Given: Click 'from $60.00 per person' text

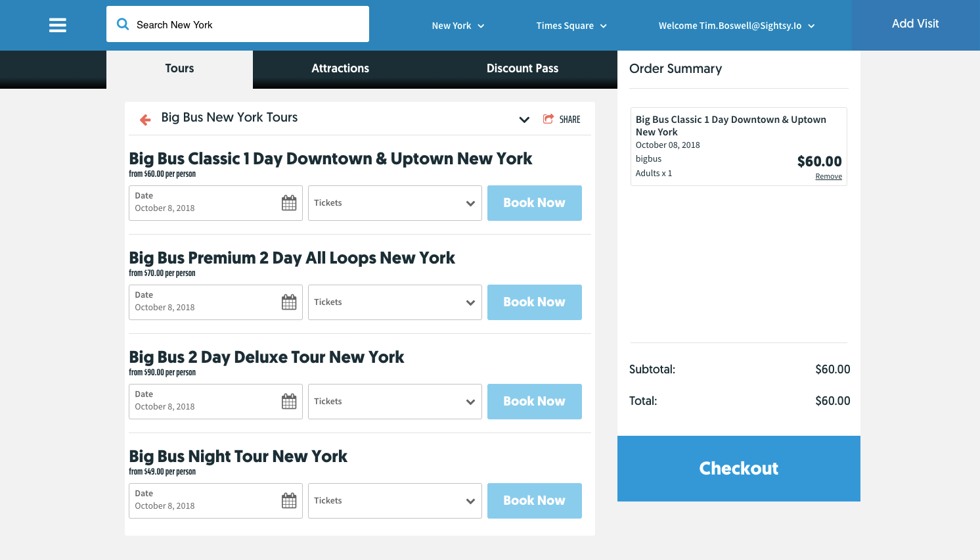Looking at the screenshot, I should tap(162, 174).
